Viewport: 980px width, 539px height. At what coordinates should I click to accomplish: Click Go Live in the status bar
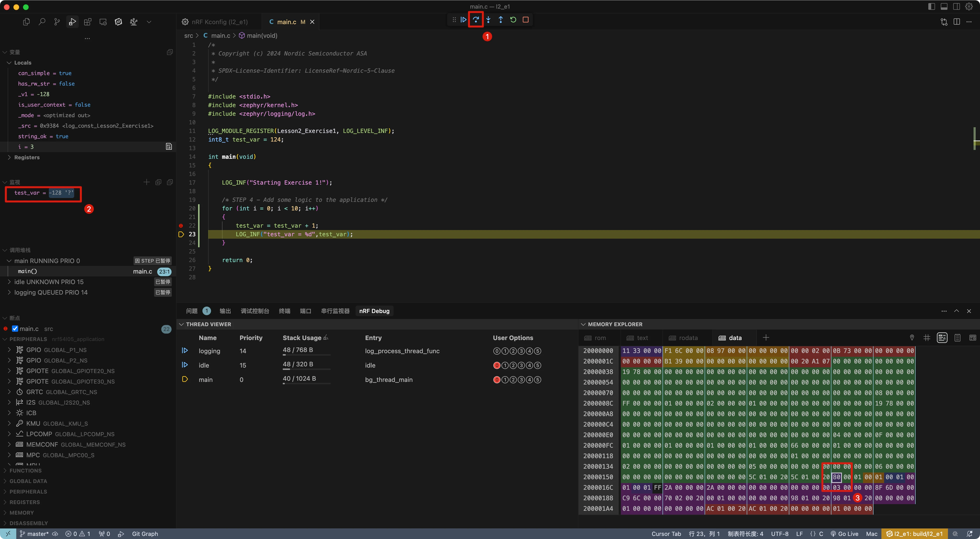(x=845, y=534)
